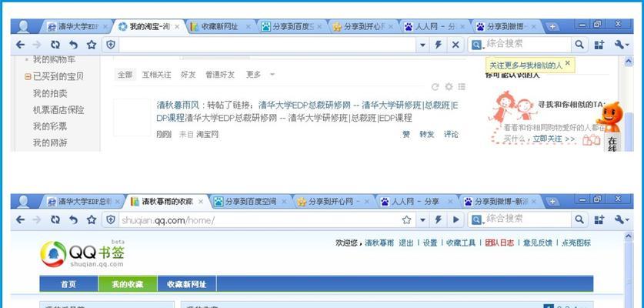
Task: Click search magnifier in top browser
Action: click(579, 45)
